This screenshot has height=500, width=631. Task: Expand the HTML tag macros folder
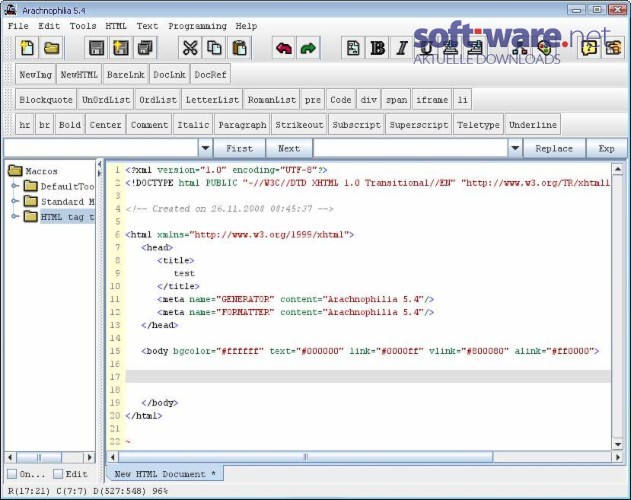point(15,216)
